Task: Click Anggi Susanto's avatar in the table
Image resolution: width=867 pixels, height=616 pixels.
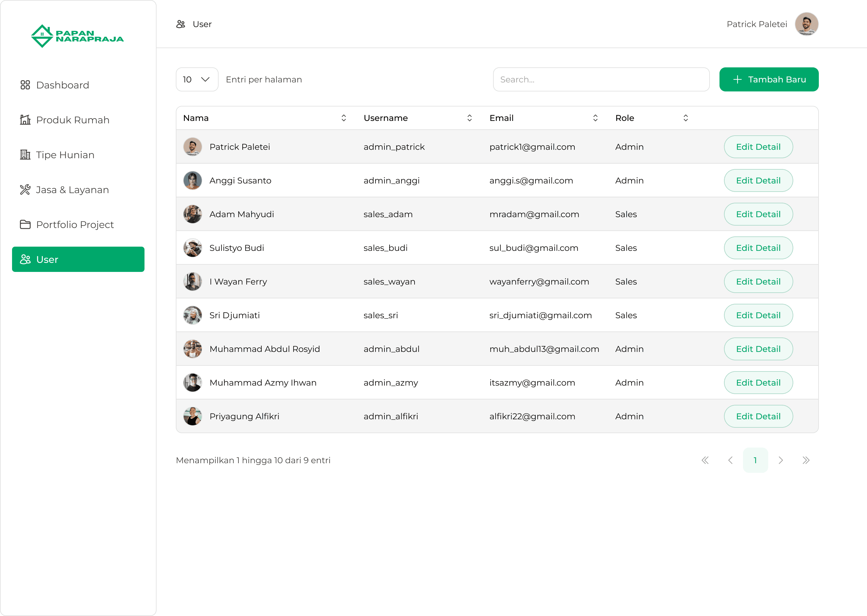Action: [192, 180]
